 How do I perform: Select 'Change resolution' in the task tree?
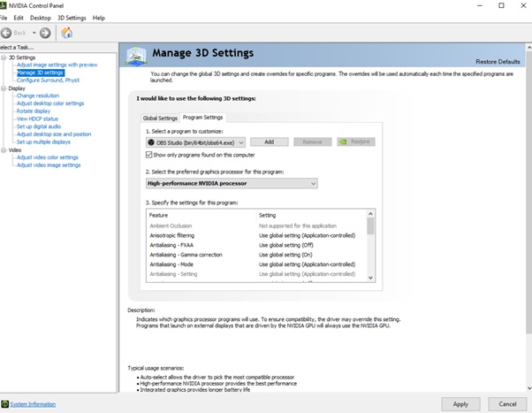pos(37,96)
